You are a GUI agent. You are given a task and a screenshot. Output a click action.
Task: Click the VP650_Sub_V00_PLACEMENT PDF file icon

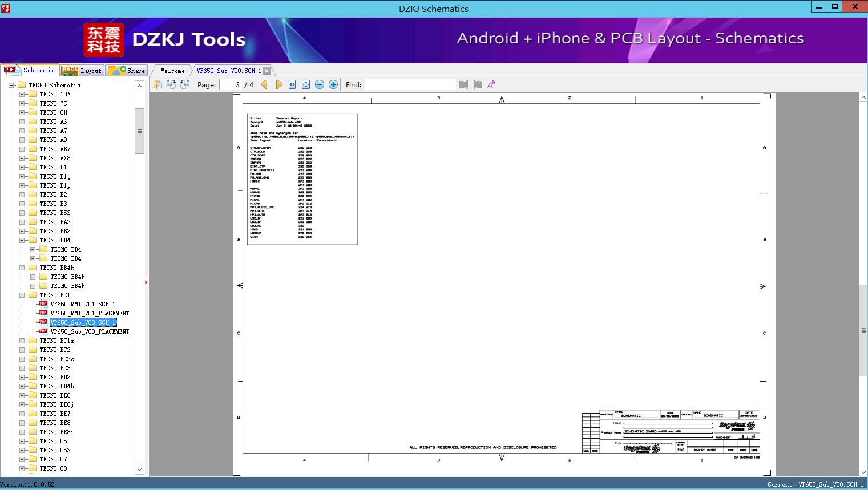point(43,331)
